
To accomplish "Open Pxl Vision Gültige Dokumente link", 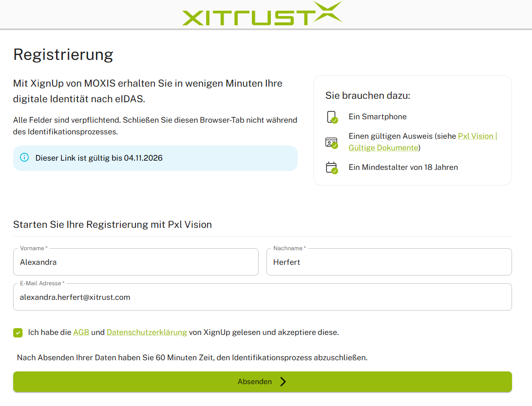I will [x=423, y=142].
